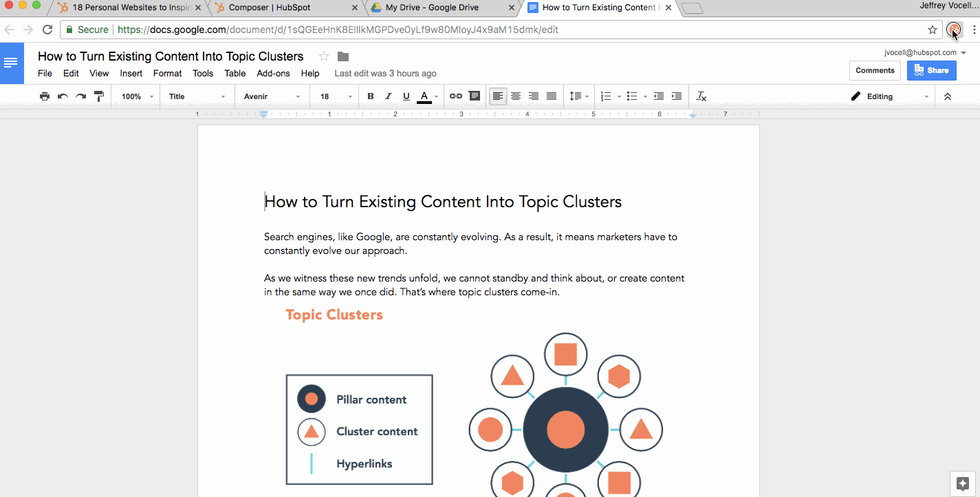The width and height of the screenshot is (980, 497).
Task: Toggle underline formatting
Action: click(x=406, y=96)
